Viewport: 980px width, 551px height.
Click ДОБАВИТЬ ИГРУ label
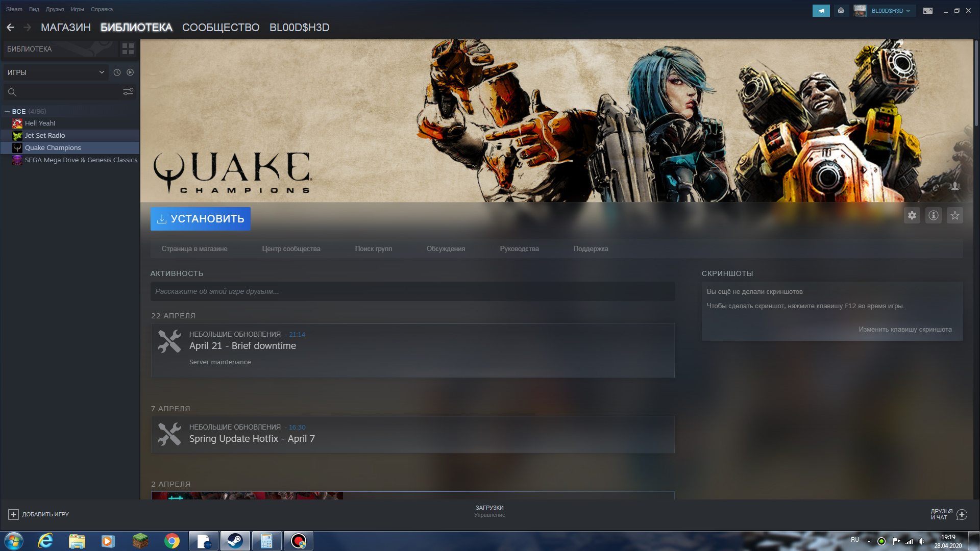click(45, 514)
